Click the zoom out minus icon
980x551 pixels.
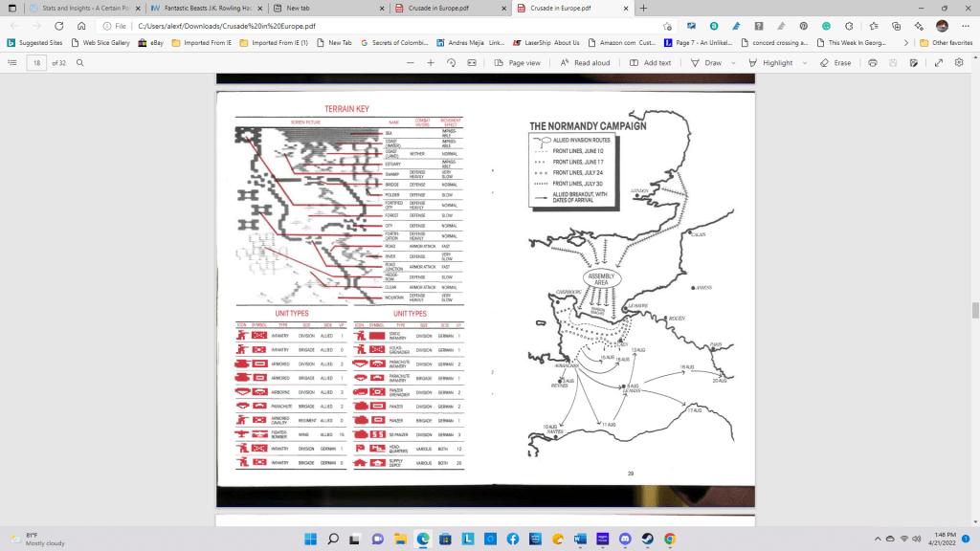410,62
